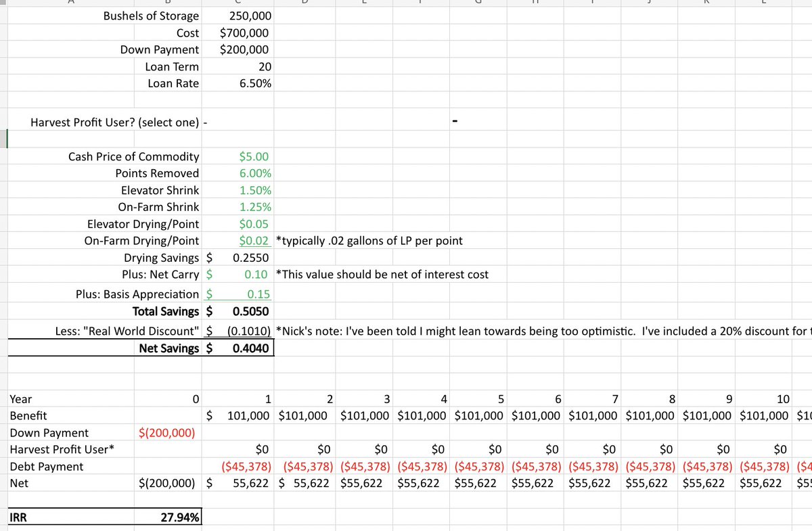Select the Net Carry value 0.10
This screenshot has width=812, height=531.
[256, 275]
